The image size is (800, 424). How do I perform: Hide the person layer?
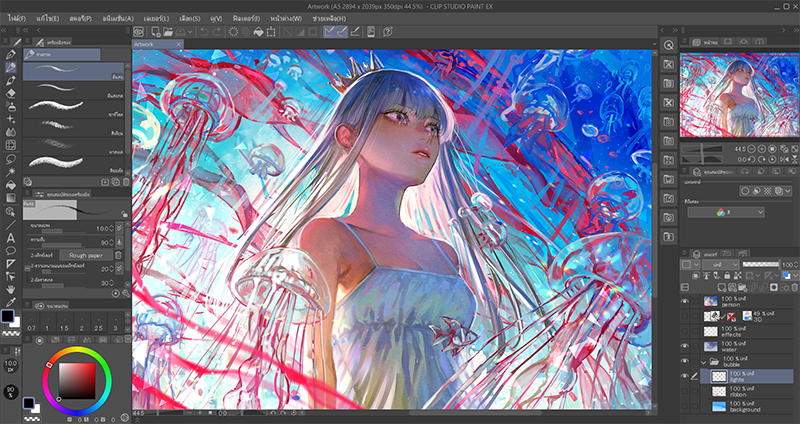685,300
